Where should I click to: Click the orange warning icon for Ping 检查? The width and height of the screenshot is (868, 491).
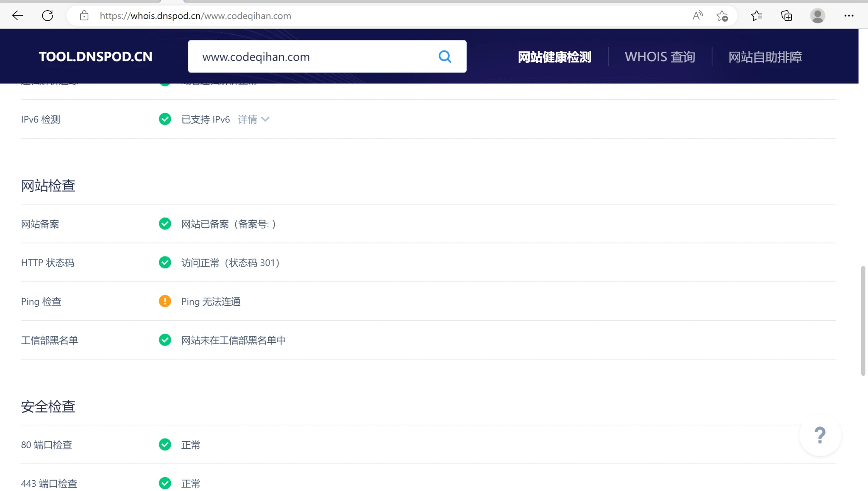165,301
